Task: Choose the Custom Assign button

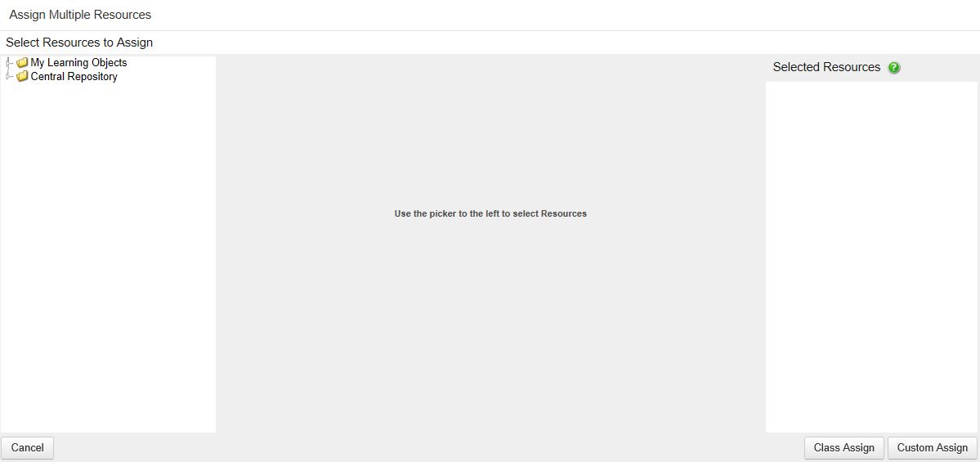Action: [932, 447]
